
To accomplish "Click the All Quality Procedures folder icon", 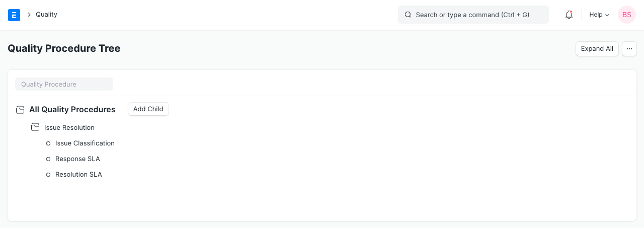I will click(20, 110).
